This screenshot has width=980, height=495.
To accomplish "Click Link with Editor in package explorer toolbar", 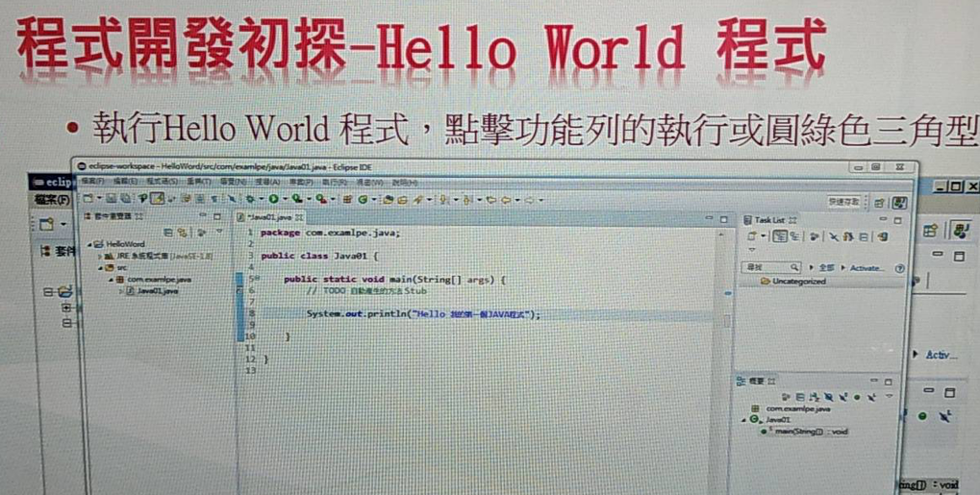I will pyautogui.click(x=182, y=232).
